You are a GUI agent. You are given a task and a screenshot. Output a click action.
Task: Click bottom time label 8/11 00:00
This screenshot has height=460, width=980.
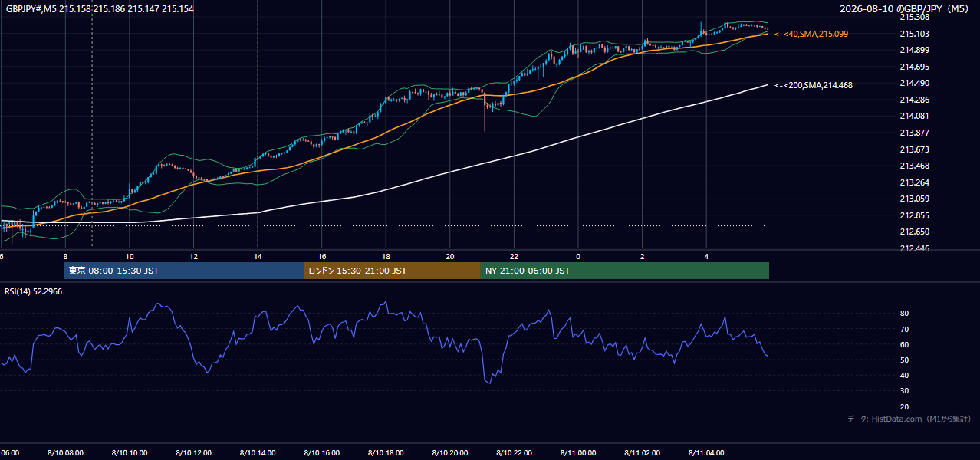tap(578, 453)
